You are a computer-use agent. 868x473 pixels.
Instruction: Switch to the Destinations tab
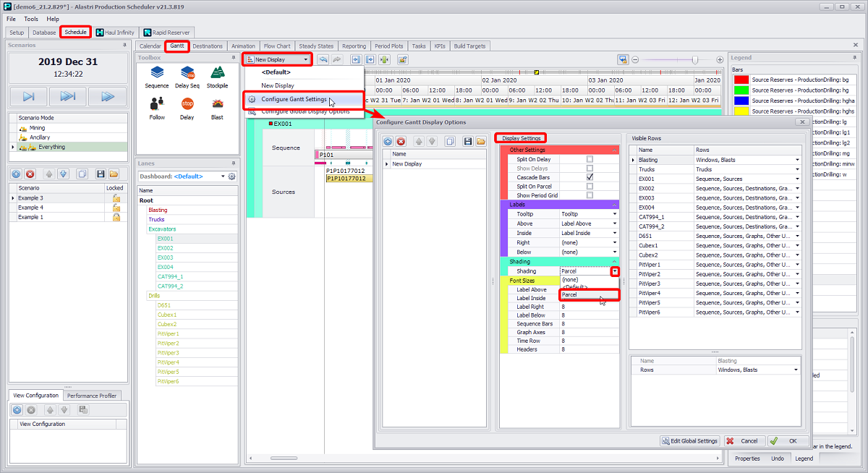pyautogui.click(x=208, y=46)
